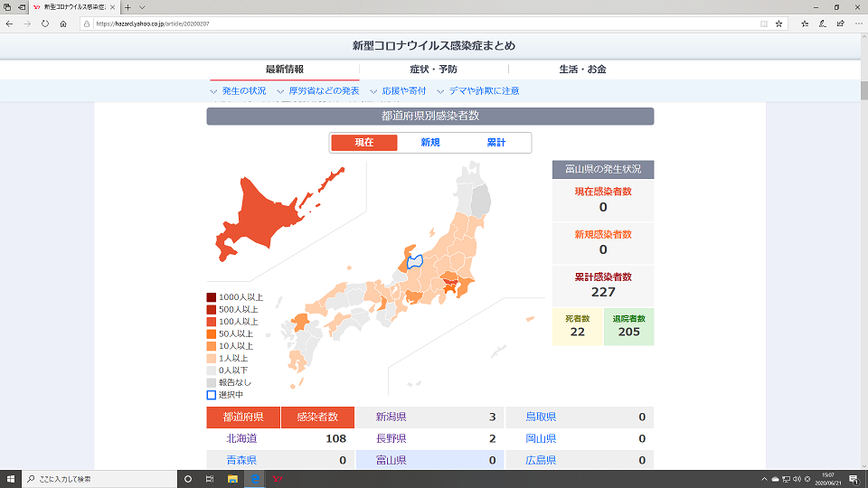This screenshot has width=868, height=488.
Task: Open 新潟県 prefecture link
Action: click(392, 418)
